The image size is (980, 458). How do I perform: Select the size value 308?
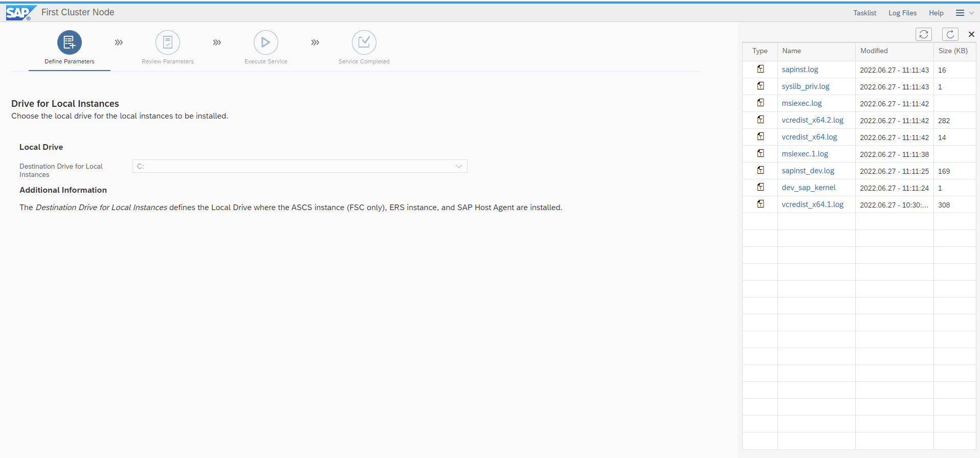pyautogui.click(x=944, y=205)
